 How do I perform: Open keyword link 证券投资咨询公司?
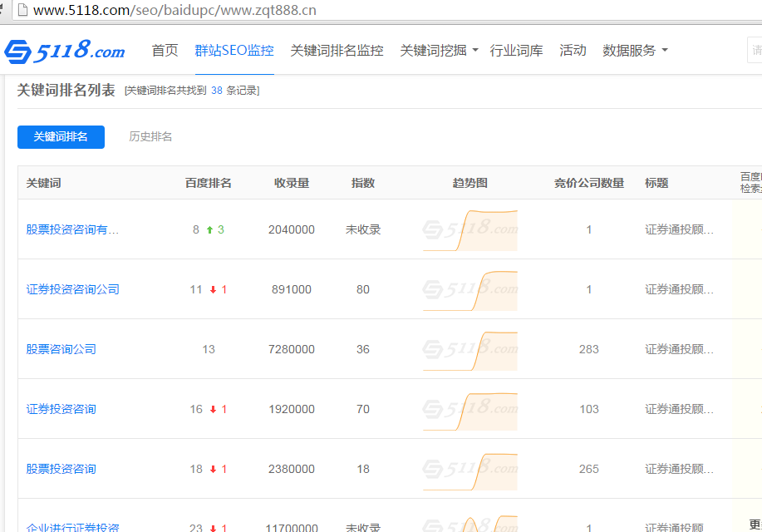point(73,289)
